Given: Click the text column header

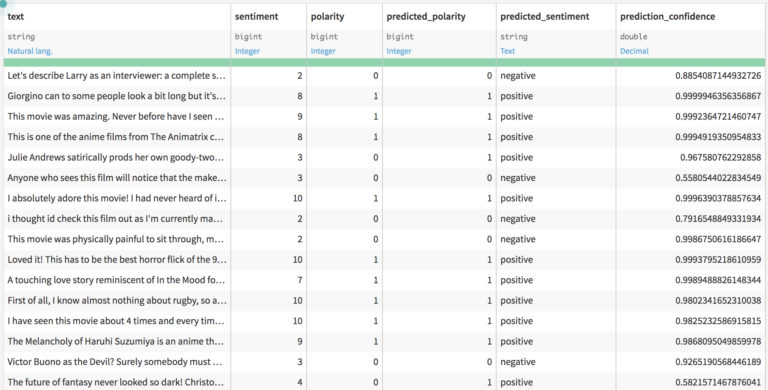Looking at the screenshot, I should 16,16.
